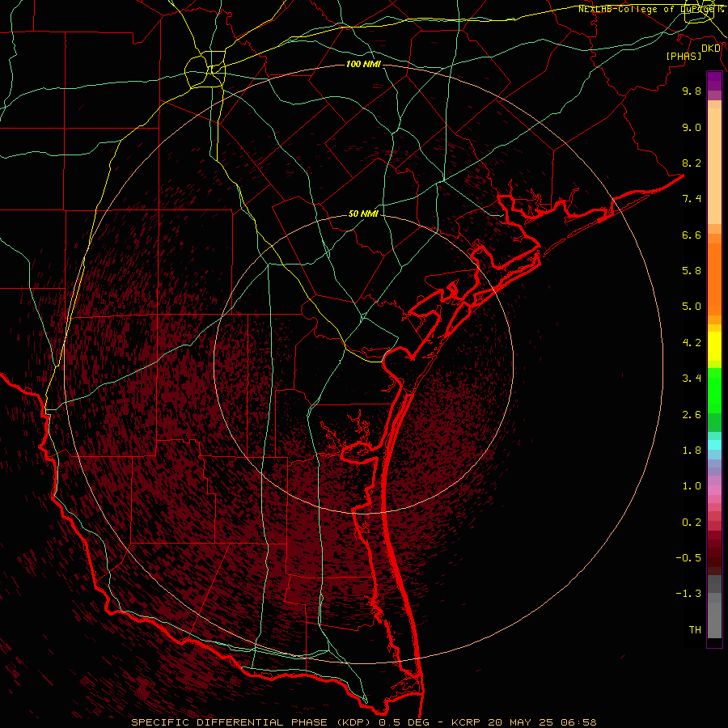Viewport: 728px width, 728px height.
Task: Click the NEXLAB-College of DuPage credit text
Action: point(650,9)
